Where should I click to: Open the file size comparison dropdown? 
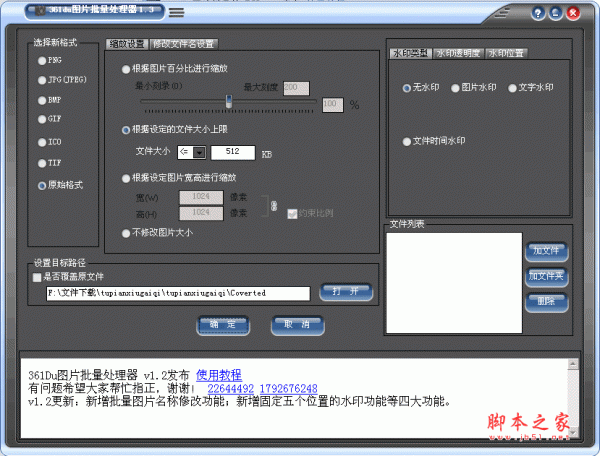[199, 152]
